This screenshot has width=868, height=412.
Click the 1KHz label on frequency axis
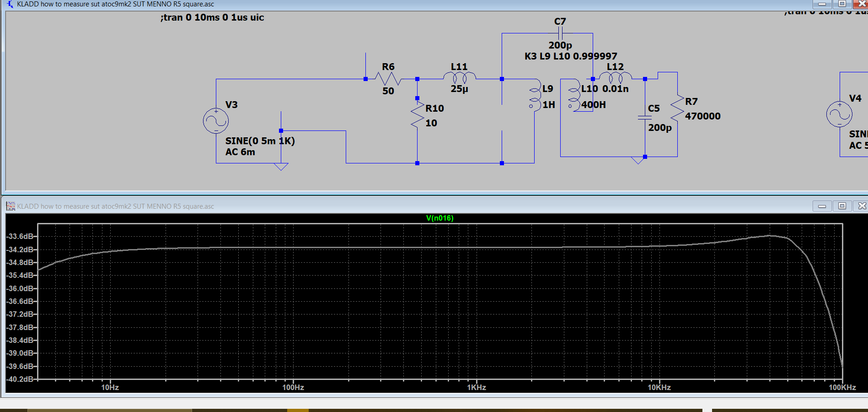click(476, 387)
